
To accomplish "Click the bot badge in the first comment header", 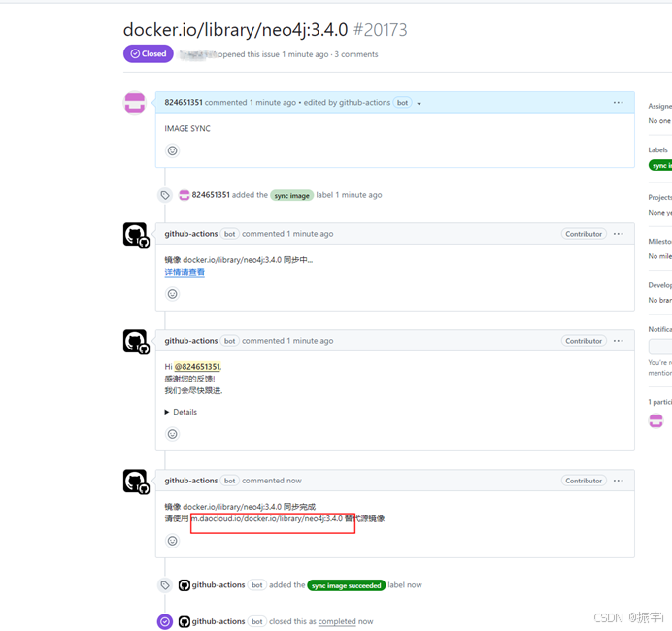I will point(402,103).
